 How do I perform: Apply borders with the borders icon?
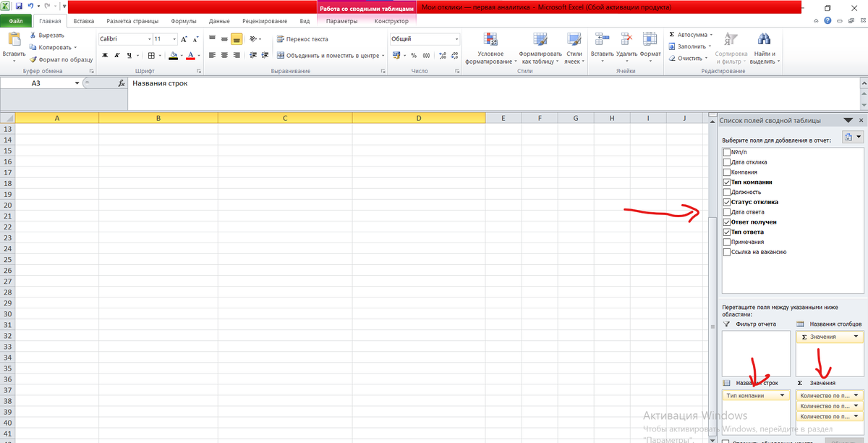pos(150,55)
